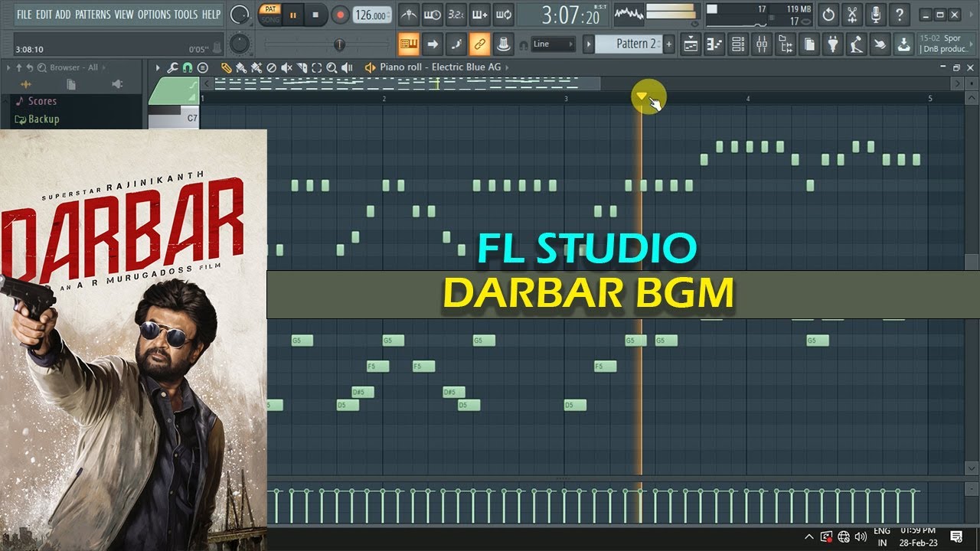Open the Mixer window

(x=762, y=44)
